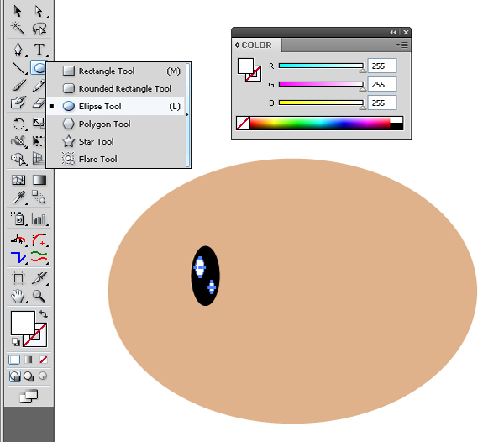Pick the Eyedropper tool
The width and height of the screenshot is (504, 442).
coord(18,197)
